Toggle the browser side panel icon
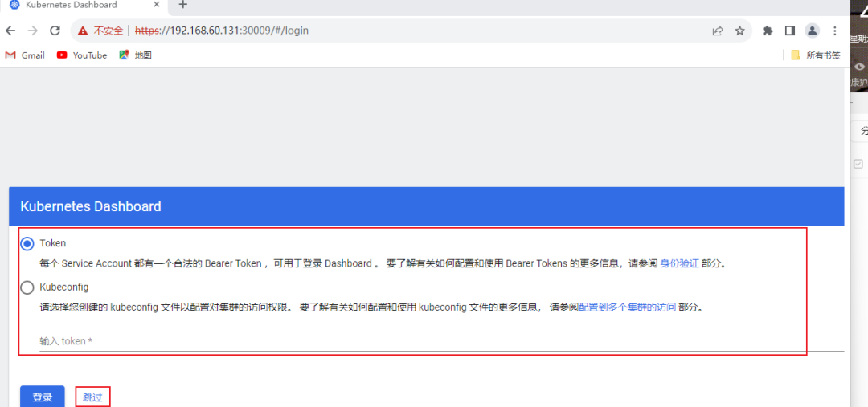Image resolution: width=868 pixels, height=407 pixels. (790, 31)
